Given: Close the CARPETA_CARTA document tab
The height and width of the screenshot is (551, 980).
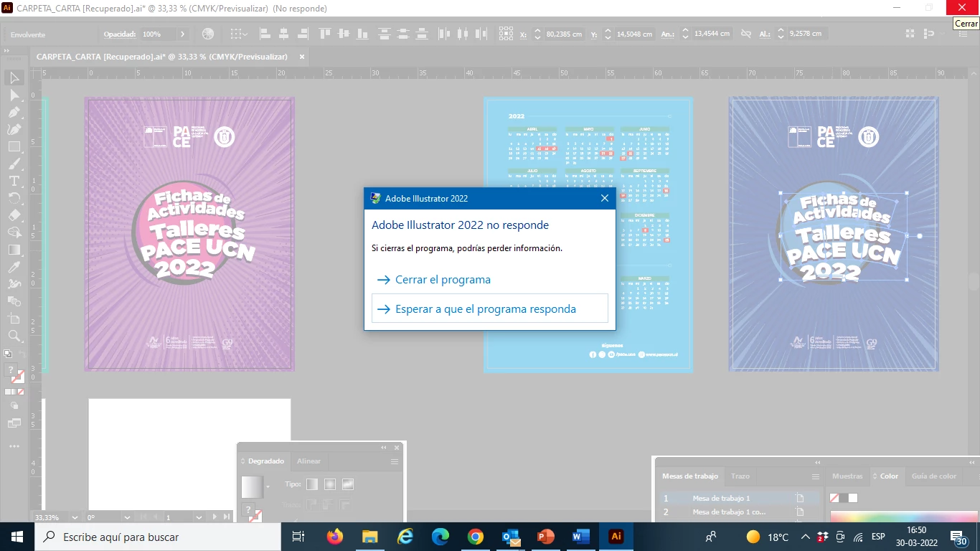Looking at the screenshot, I should click(302, 57).
